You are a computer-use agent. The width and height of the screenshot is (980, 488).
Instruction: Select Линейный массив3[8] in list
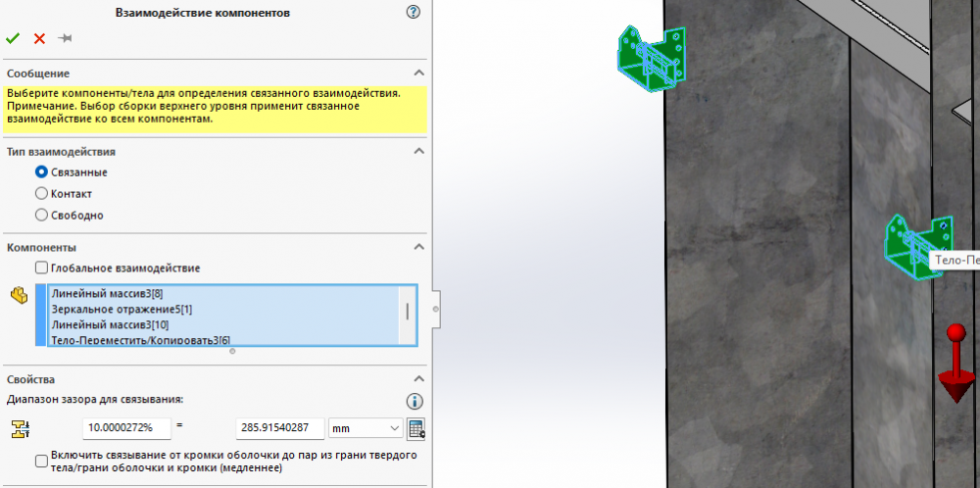pyautogui.click(x=222, y=293)
